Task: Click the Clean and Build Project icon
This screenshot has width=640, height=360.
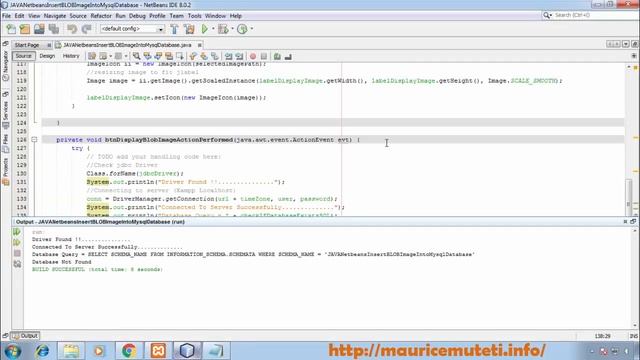Action: tap(189, 29)
